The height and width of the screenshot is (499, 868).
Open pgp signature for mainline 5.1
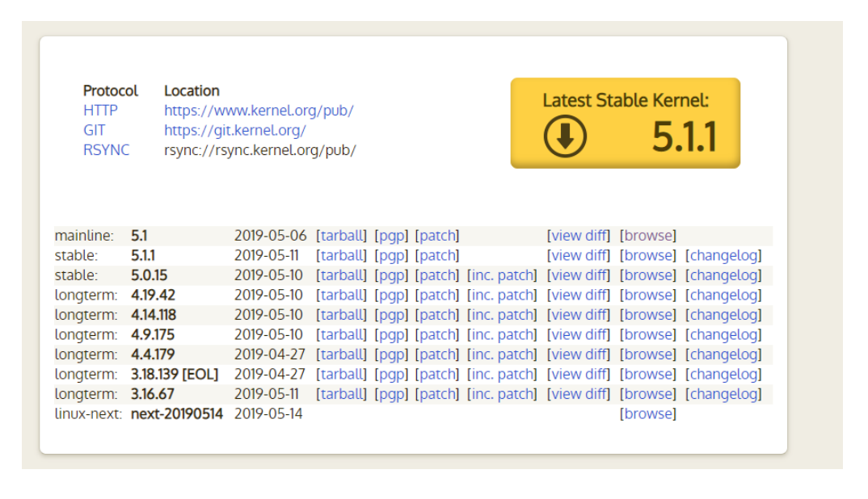391,236
